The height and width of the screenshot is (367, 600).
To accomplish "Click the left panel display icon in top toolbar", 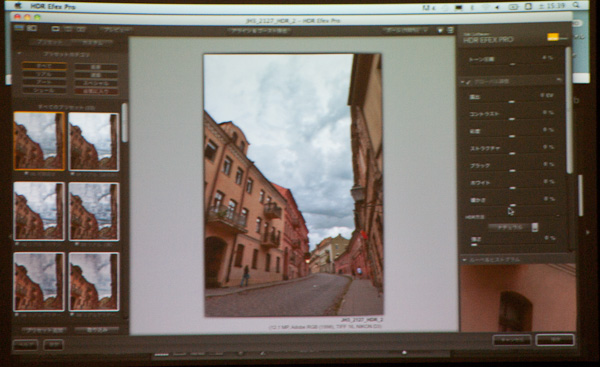I will point(19,28).
